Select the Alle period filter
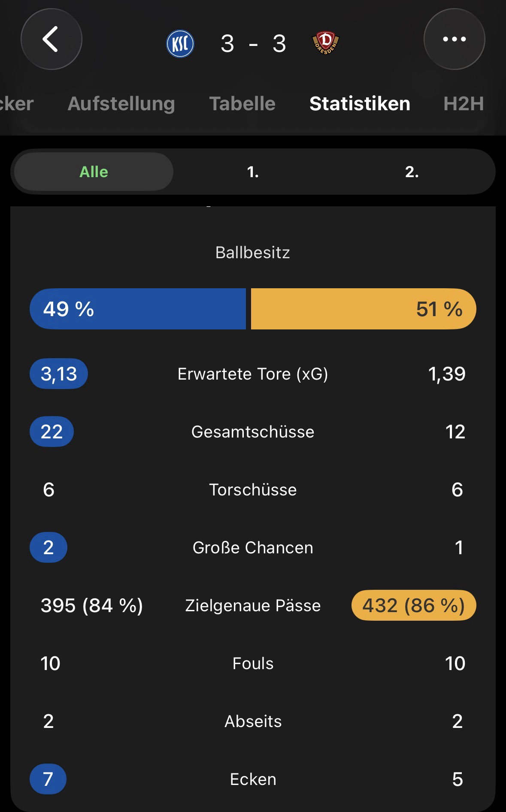Viewport: 506px width, 812px height. [94, 172]
